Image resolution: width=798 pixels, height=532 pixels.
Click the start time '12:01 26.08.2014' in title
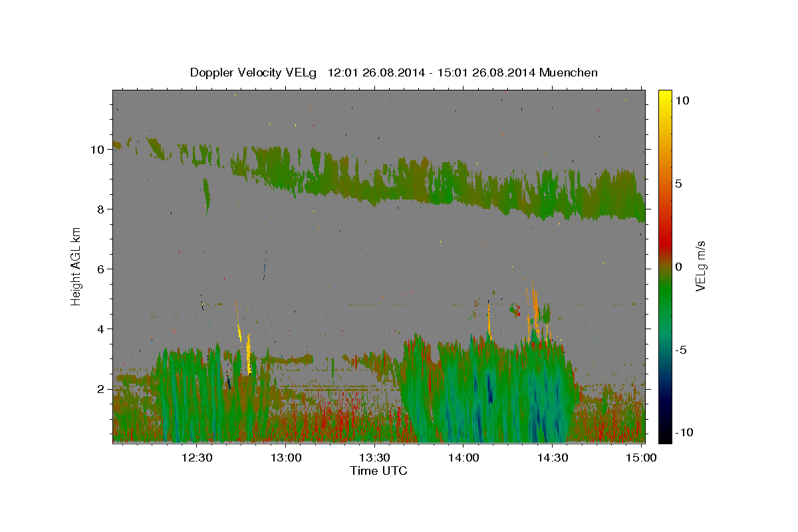tap(376, 72)
